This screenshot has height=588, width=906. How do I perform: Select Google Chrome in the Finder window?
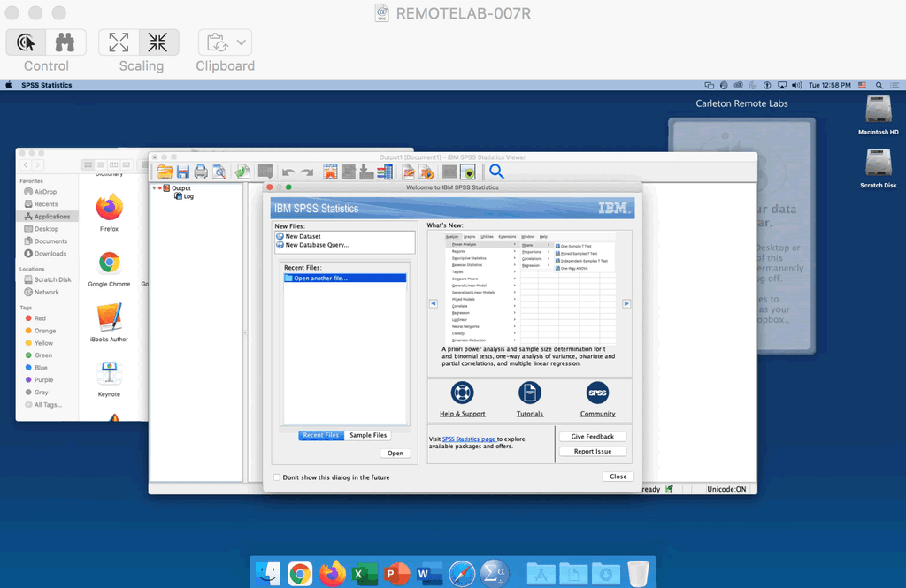[109, 263]
